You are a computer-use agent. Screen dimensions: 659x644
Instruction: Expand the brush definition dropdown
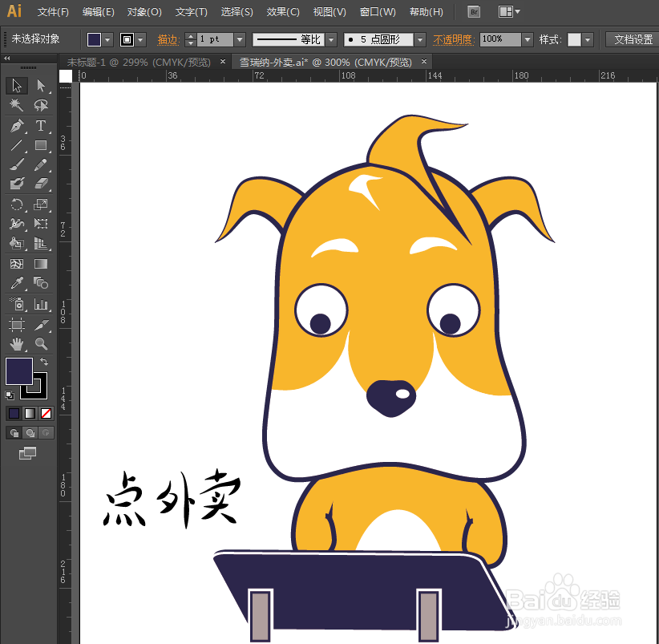418,38
